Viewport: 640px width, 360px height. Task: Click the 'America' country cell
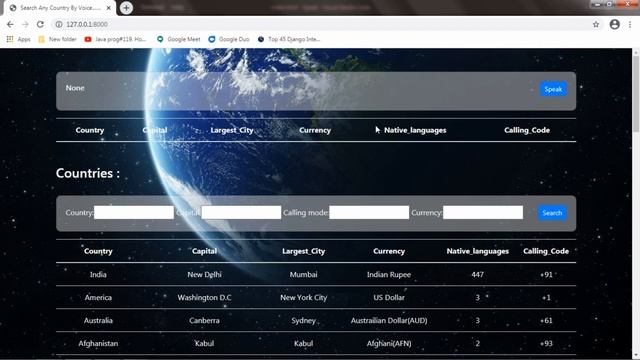click(x=98, y=297)
